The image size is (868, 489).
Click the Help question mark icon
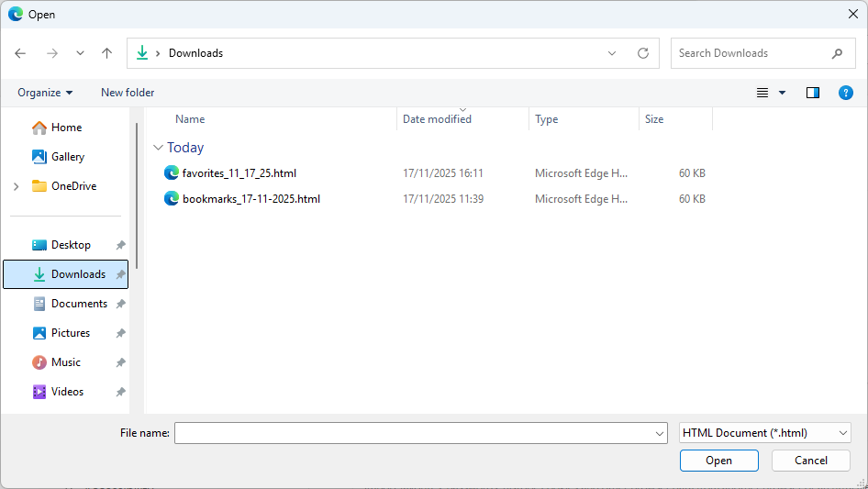pos(846,93)
